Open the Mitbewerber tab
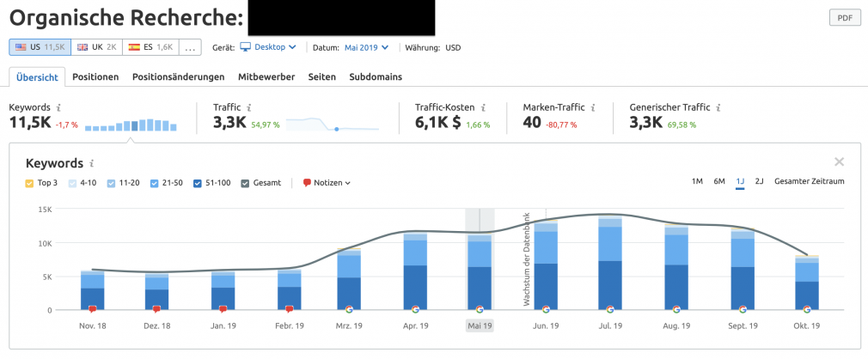868x359 pixels. [x=266, y=77]
